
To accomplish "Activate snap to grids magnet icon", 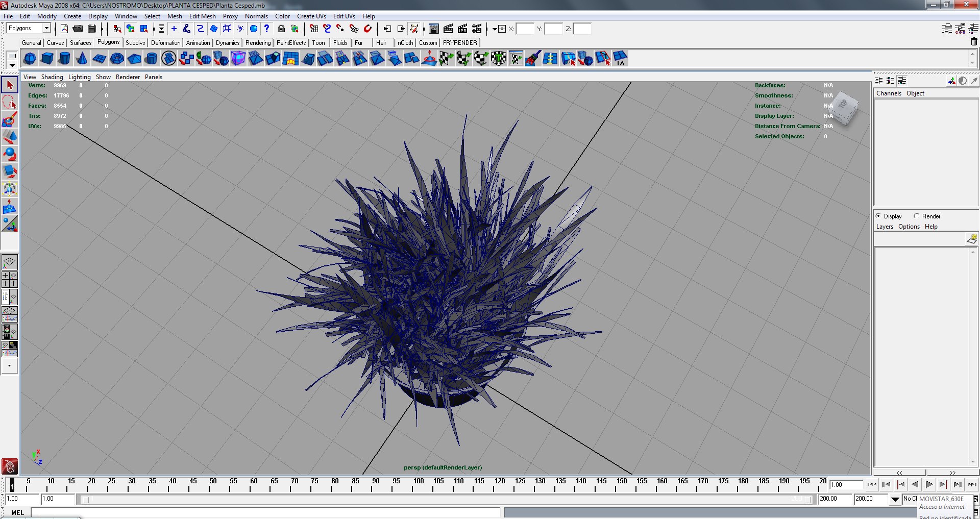I will tap(314, 29).
